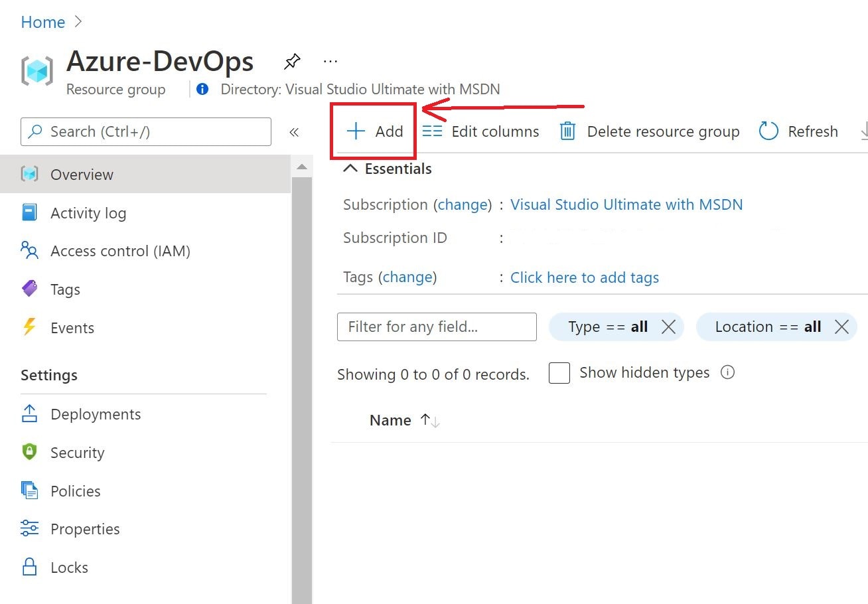868x604 pixels.
Task: Click Delete resource group label
Action: tap(663, 131)
